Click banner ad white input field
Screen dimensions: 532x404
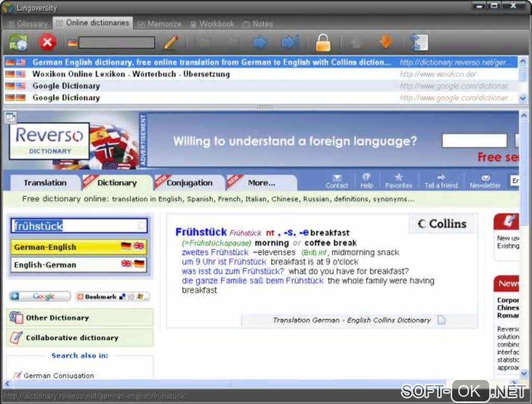pos(474,140)
